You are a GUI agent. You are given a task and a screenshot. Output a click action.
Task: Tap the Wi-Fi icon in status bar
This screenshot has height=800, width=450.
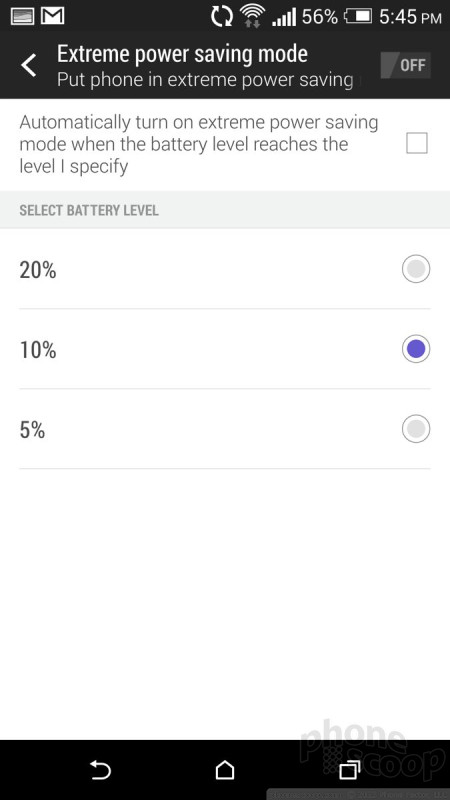click(x=253, y=16)
